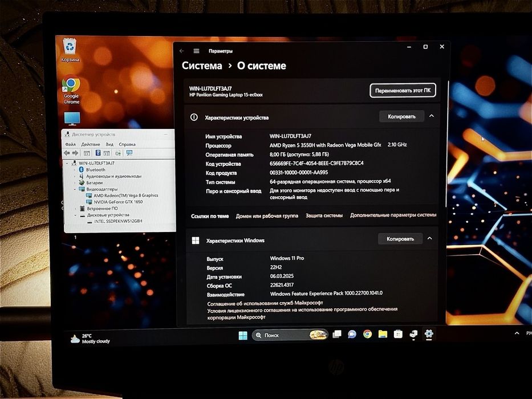The image size is (532, 399).
Task: Open File Explorer from the taskbar
Action: coord(383,334)
